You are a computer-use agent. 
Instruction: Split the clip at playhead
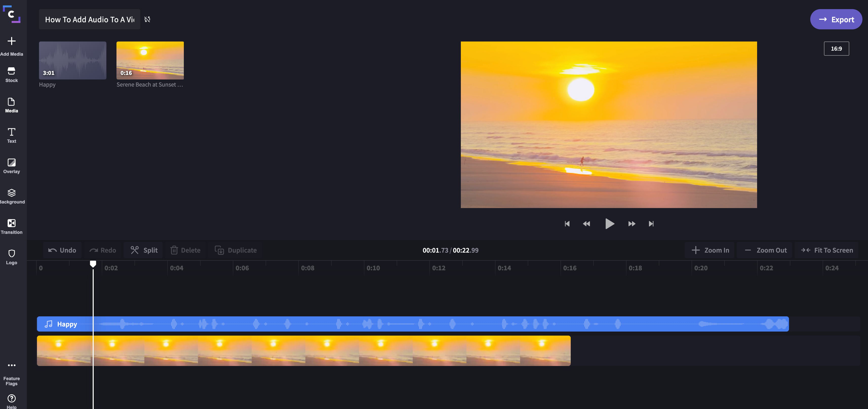(144, 250)
